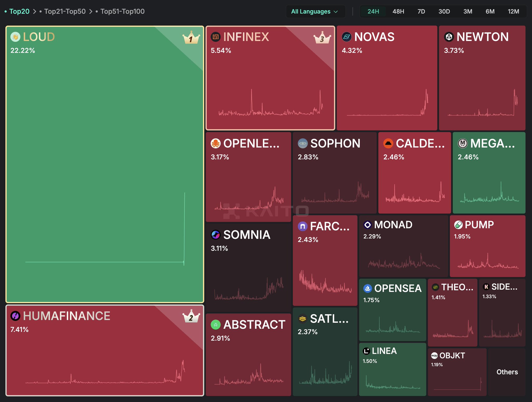The height and width of the screenshot is (402, 532).
Task: Click the HUMAFINANCE sparkline chart
Action: click(105, 372)
